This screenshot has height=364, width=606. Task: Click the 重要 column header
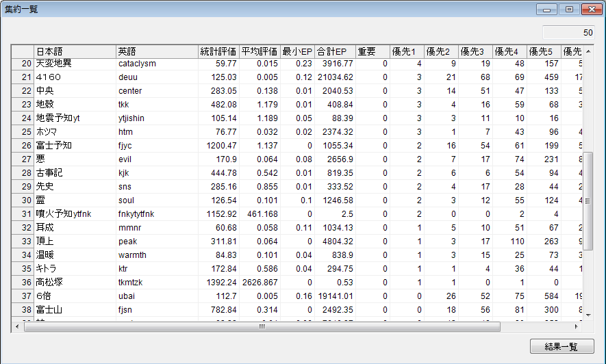point(373,51)
